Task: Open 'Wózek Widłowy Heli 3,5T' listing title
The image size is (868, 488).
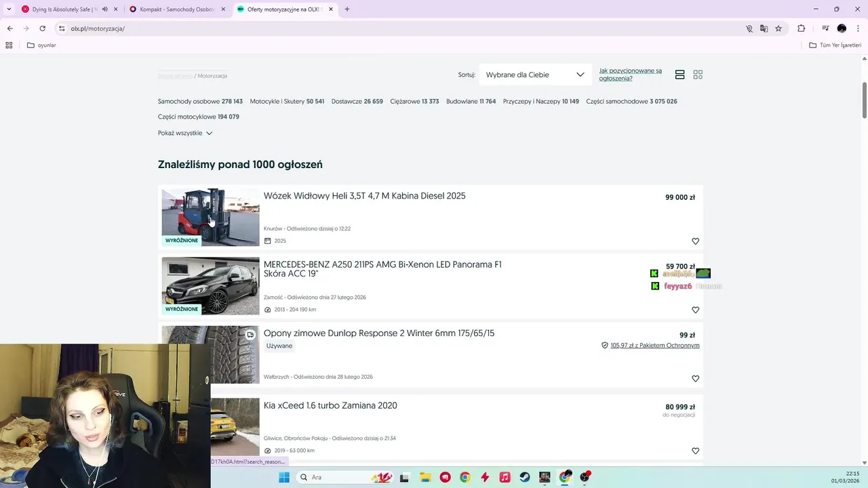Action: 364,196
